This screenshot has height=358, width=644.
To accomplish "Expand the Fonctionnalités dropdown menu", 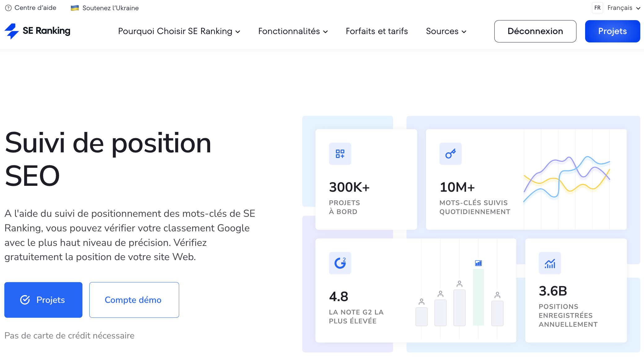I will click(292, 31).
